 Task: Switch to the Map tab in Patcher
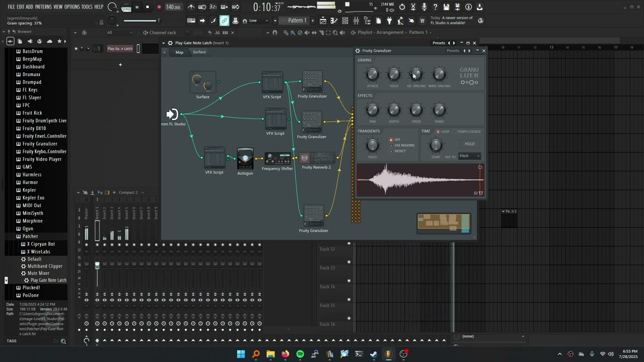[179, 52]
